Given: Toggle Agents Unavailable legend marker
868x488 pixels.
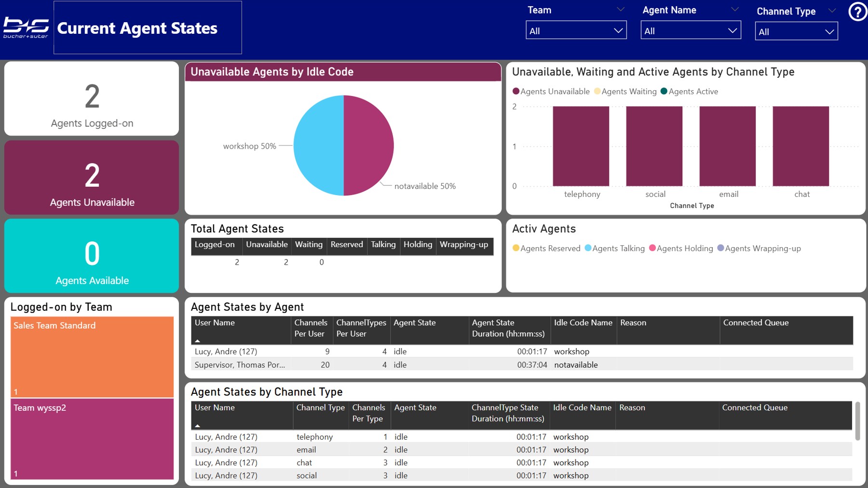Looking at the screenshot, I should [x=516, y=91].
